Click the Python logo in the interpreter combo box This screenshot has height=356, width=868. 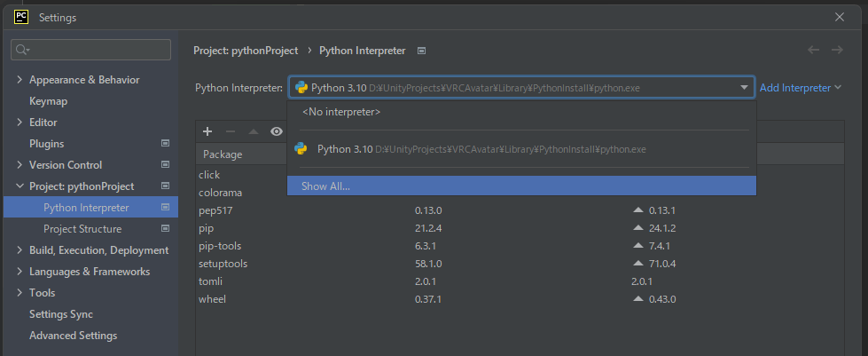tap(301, 88)
